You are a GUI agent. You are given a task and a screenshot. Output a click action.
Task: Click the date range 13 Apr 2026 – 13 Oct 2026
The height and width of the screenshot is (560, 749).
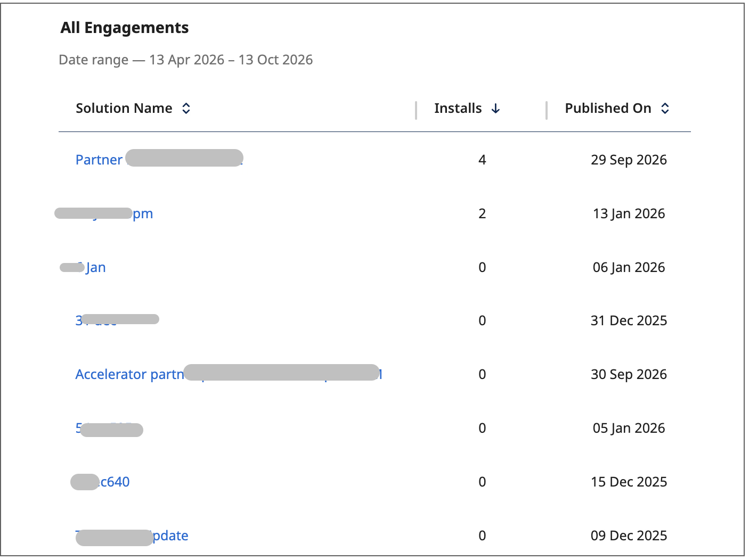[231, 60]
